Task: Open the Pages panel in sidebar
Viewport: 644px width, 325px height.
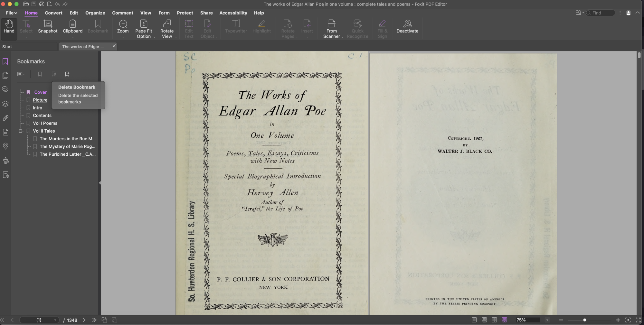Action: point(5,75)
